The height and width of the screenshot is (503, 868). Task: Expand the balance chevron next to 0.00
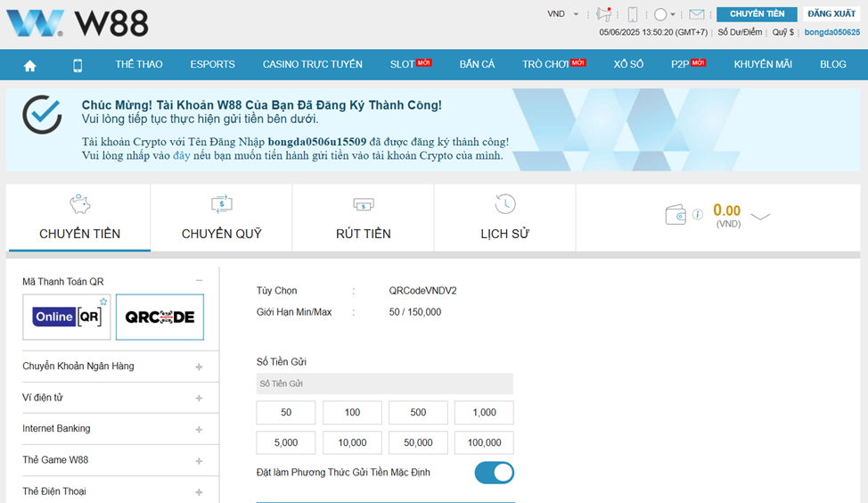point(760,217)
